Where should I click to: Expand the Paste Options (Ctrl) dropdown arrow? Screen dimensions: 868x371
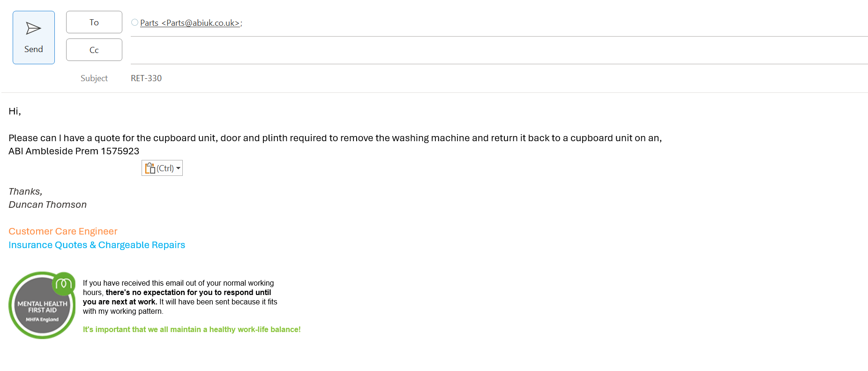click(179, 168)
